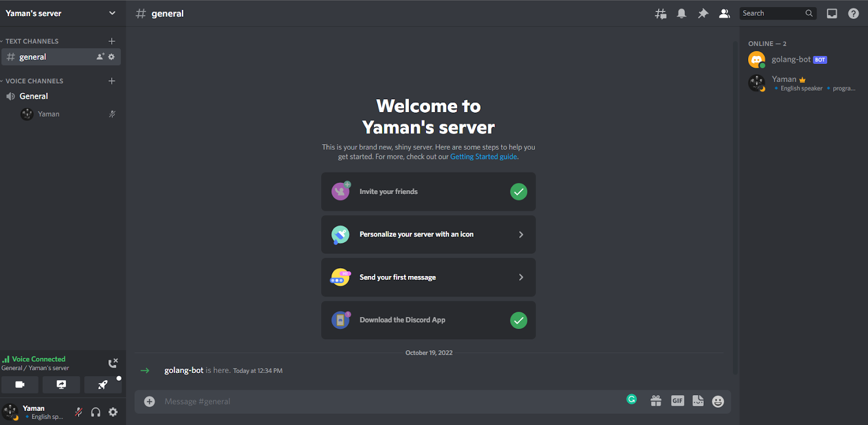Click golang-bot name in join message
This screenshot has width=868, height=425.
[184, 370]
